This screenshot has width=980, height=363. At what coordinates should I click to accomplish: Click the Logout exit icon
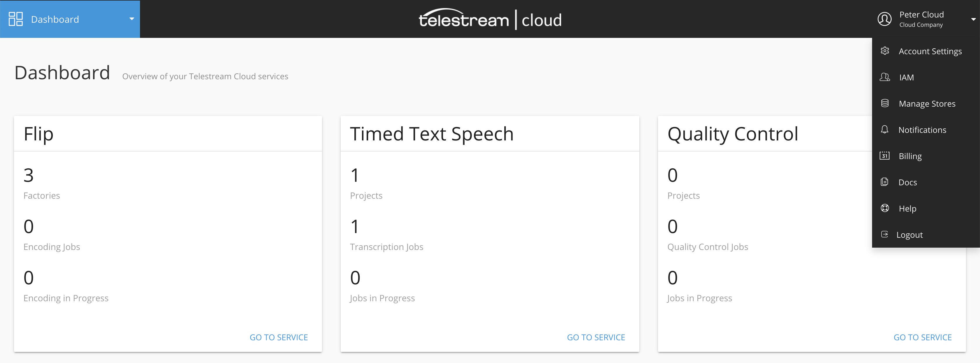click(885, 234)
